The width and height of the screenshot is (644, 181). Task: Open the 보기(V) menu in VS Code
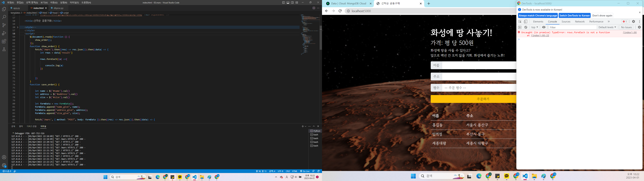[44, 3]
